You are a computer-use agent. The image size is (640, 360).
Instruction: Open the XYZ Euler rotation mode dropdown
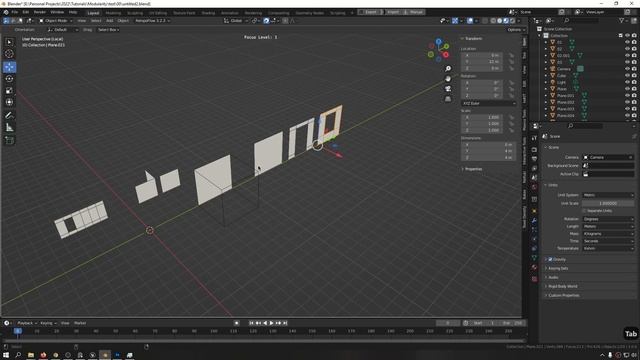click(x=489, y=104)
